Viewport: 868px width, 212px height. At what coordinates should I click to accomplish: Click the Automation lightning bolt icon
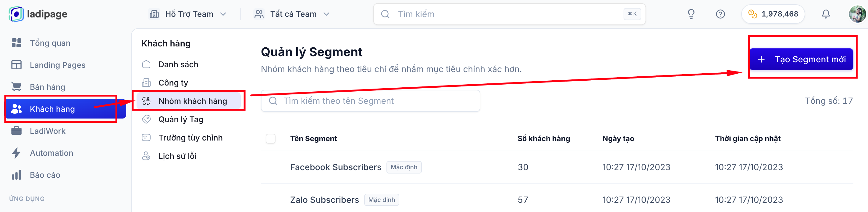[16, 153]
